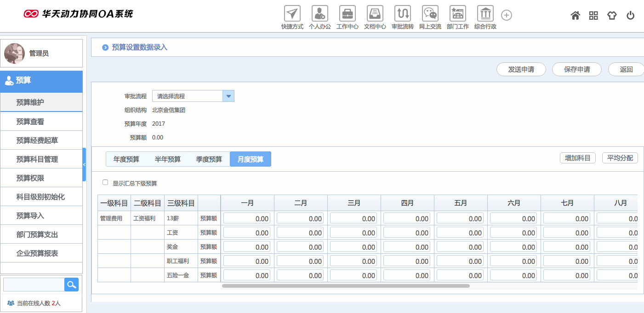This screenshot has width=644, height=313.
Task: Open the 文档中心 document center icon
Action: pos(375,14)
